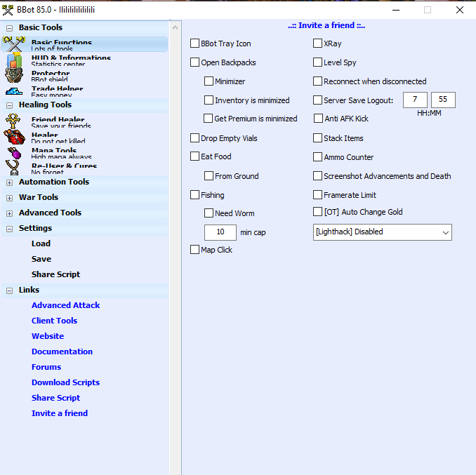Viewport: 476px width, 475px height.
Task: Click the Re-User & Cures icon
Action: (15, 168)
